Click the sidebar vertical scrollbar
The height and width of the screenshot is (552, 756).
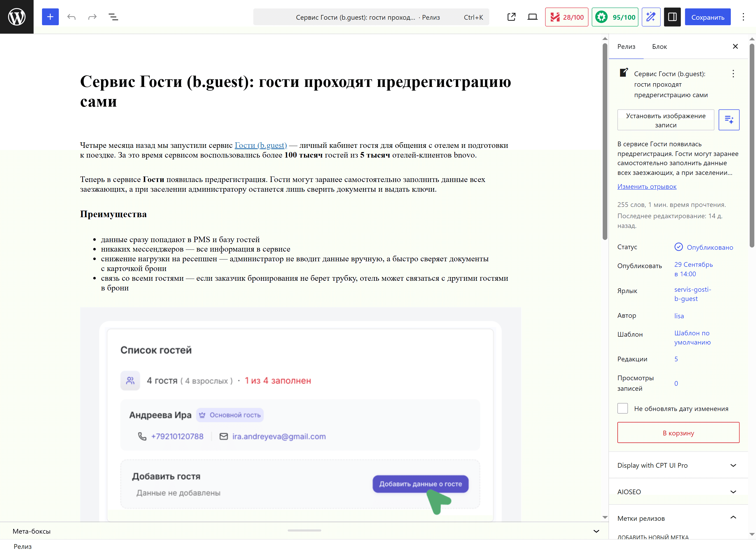click(752, 146)
